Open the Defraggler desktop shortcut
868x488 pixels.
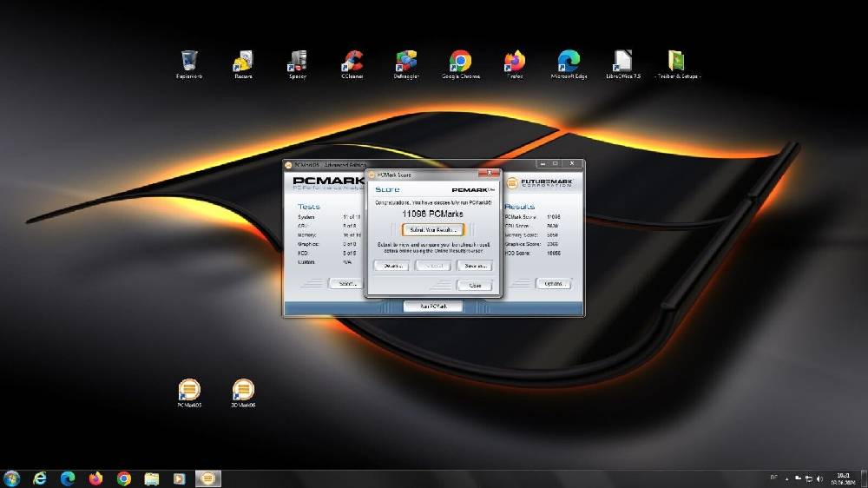tap(406, 64)
